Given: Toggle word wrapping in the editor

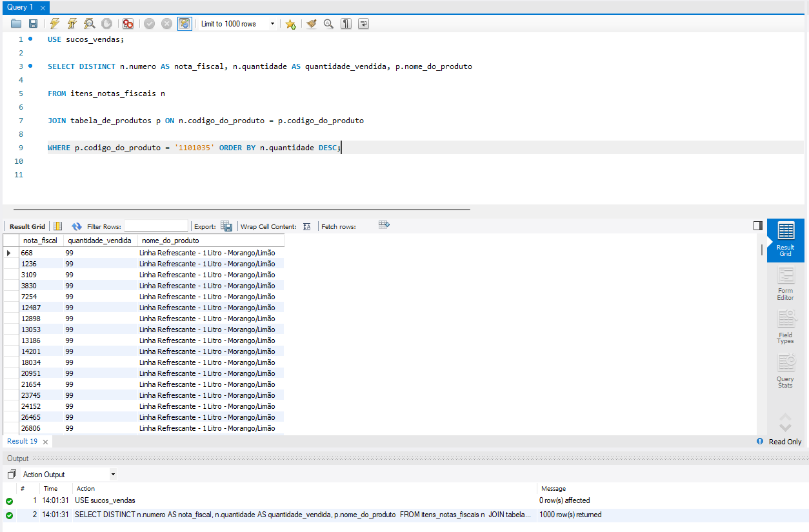Looking at the screenshot, I should click(364, 24).
